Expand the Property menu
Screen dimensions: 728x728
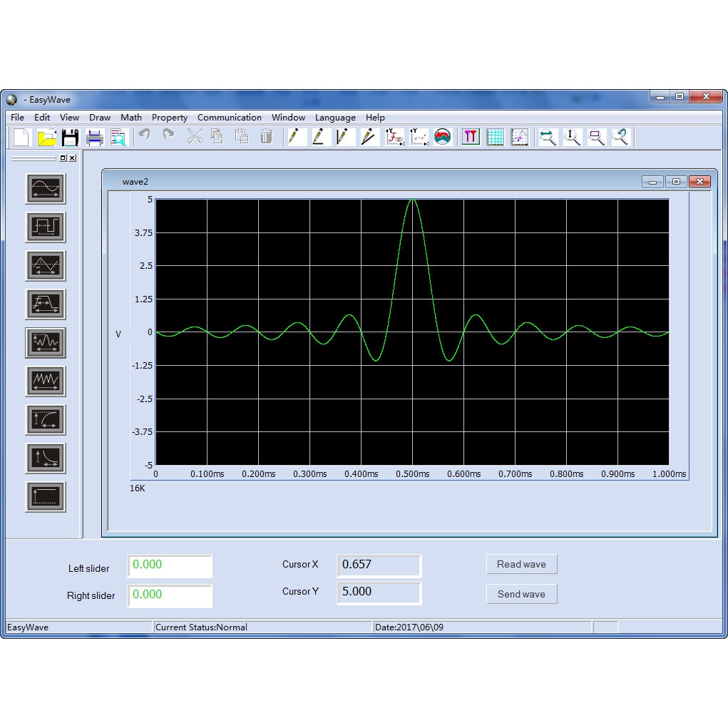[x=170, y=118]
